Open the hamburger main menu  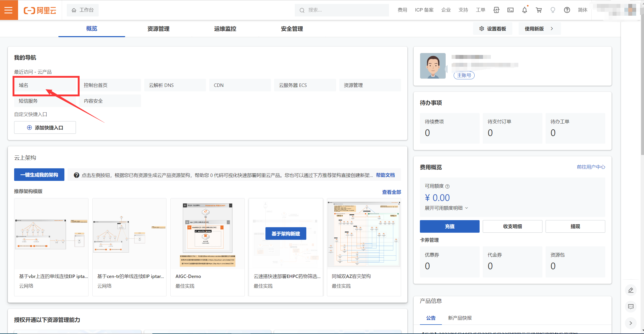click(x=9, y=10)
